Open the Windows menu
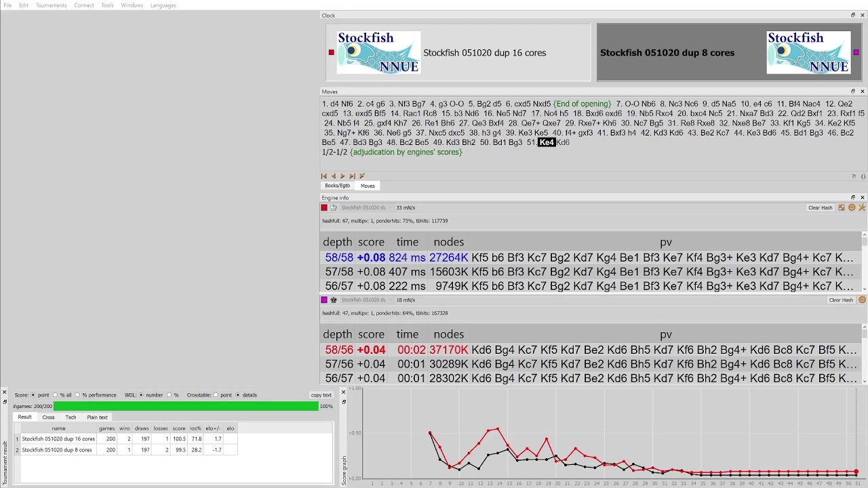The width and height of the screenshot is (868, 488). (x=132, y=5)
